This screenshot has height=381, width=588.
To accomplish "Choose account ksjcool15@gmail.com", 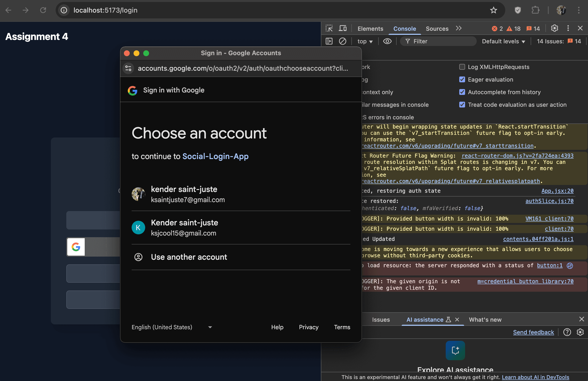I will coord(241,228).
